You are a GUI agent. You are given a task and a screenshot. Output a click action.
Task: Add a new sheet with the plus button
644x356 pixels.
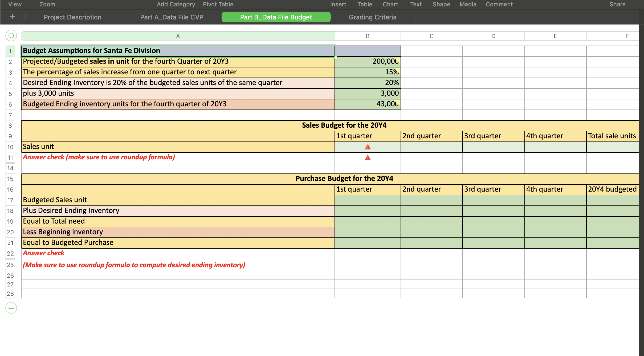[12, 17]
